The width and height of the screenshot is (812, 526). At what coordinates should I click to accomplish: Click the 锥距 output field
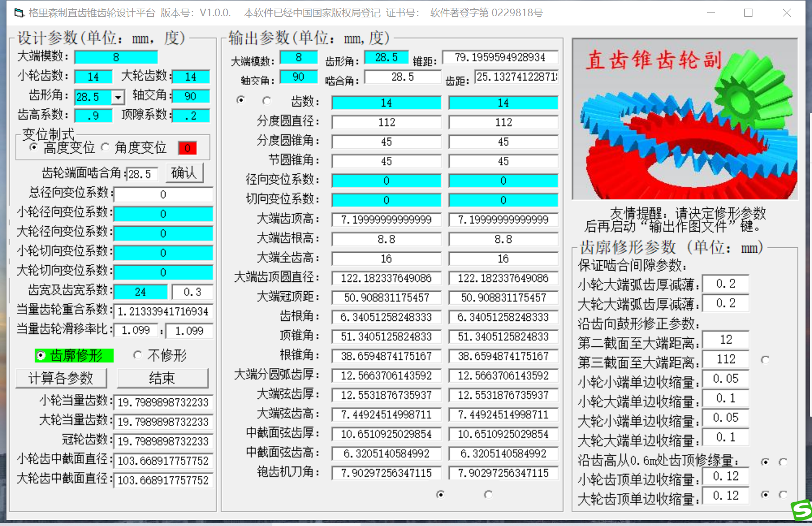(x=500, y=57)
